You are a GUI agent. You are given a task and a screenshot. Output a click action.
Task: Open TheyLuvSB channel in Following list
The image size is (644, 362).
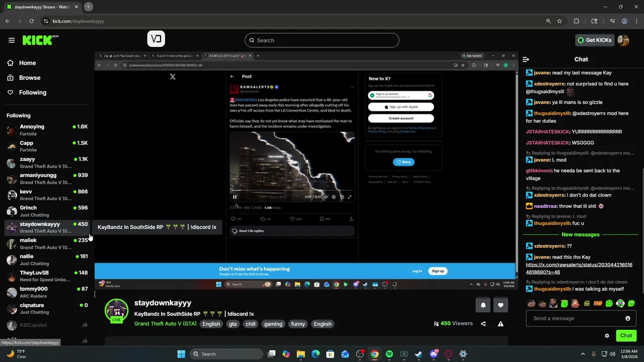click(47, 276)
